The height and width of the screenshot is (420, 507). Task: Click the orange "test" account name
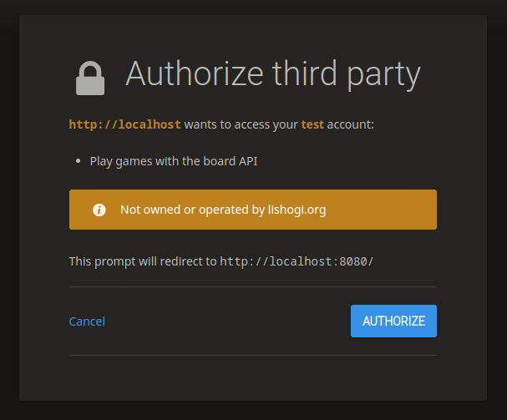coord(312,125)
